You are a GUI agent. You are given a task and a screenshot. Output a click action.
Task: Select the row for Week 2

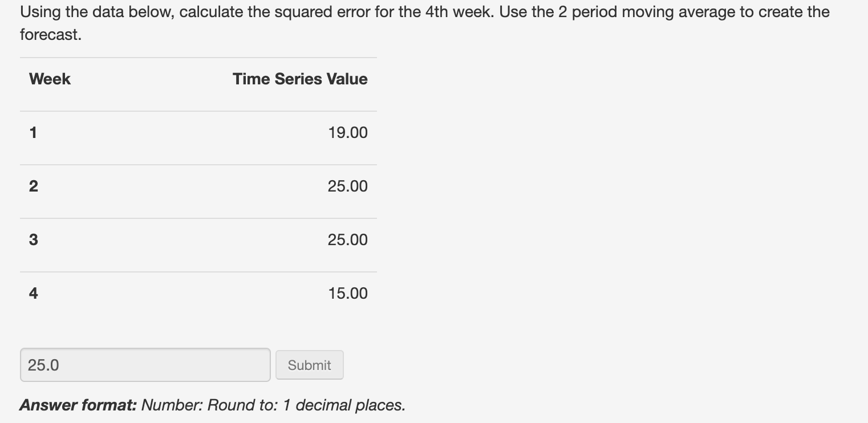pos(198,186)
